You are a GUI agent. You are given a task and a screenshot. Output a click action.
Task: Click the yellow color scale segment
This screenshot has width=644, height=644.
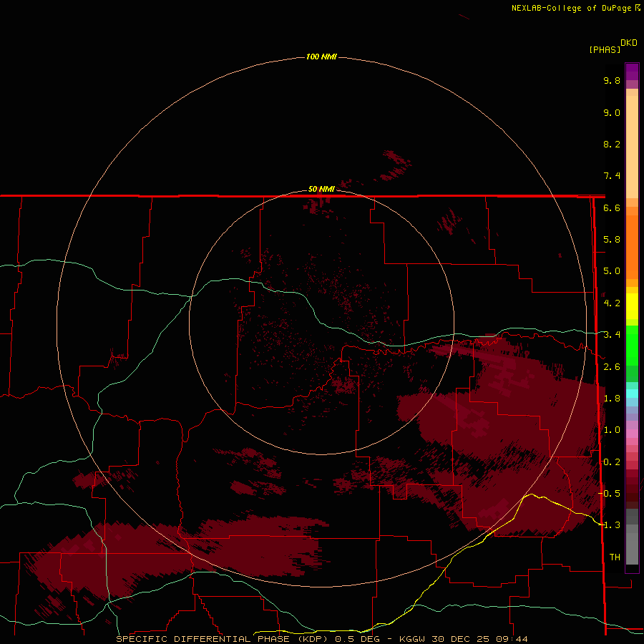[x=632, y=306]
